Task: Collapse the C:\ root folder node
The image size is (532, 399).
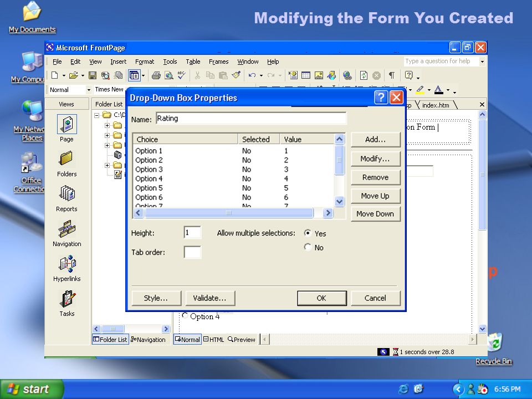Action: tap(96, 115)
